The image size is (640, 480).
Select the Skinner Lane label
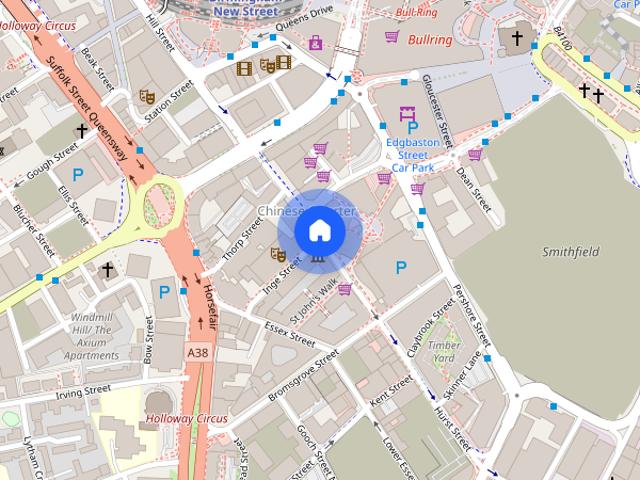pyautogui.click(x=462, y=375)
